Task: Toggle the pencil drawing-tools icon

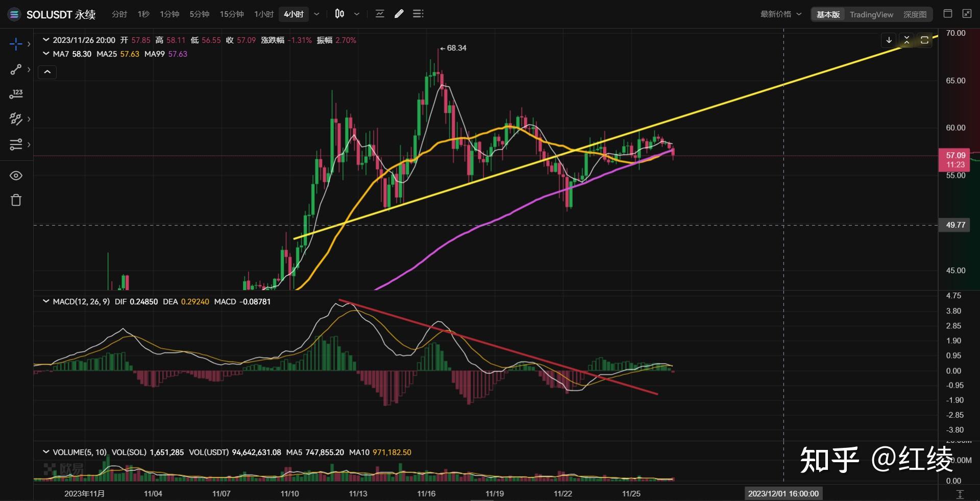Action: pyautogui.click(x=399, y=14)
